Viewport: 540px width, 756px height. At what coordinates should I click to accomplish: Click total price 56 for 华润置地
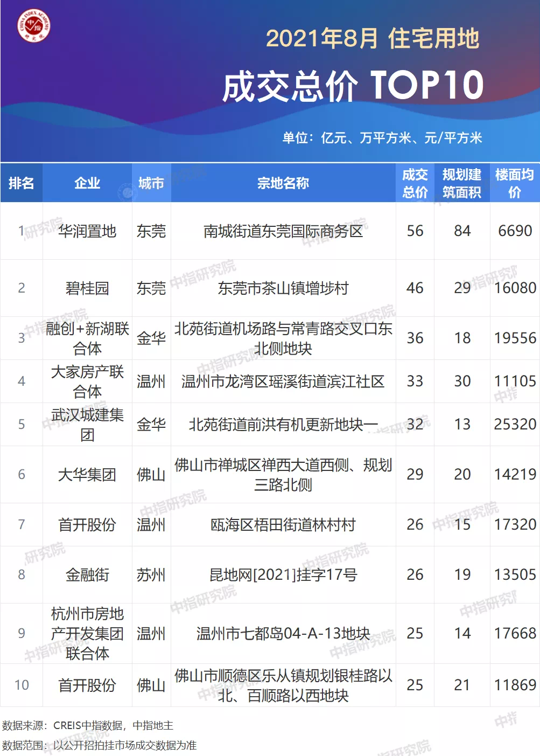coord(415,231)
